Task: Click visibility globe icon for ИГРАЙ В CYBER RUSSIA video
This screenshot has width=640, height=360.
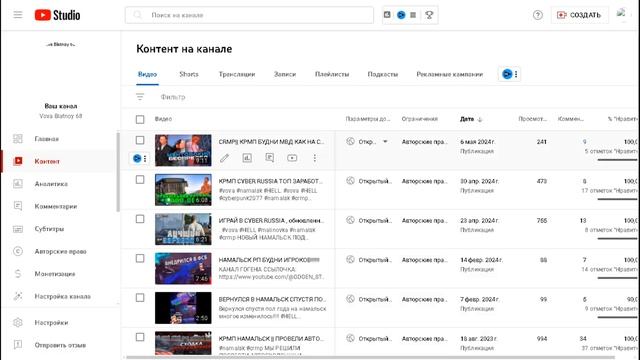Action: [350, 220]
